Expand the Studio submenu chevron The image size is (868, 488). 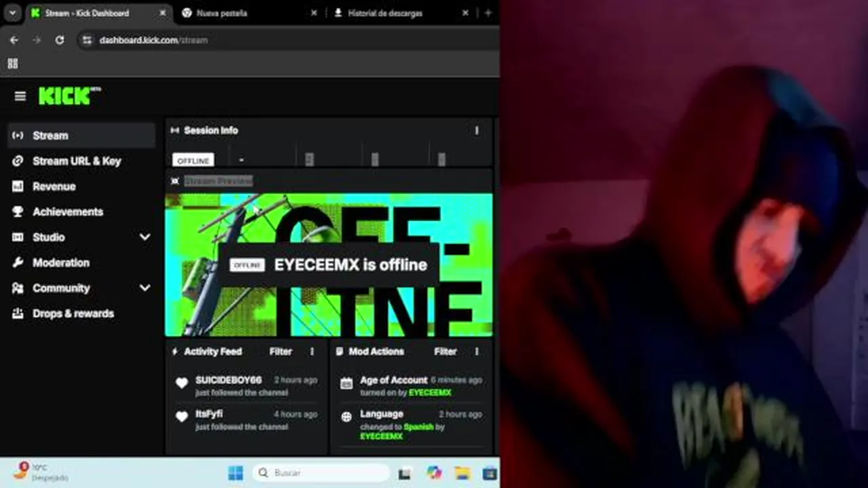(x=144, y=237)
